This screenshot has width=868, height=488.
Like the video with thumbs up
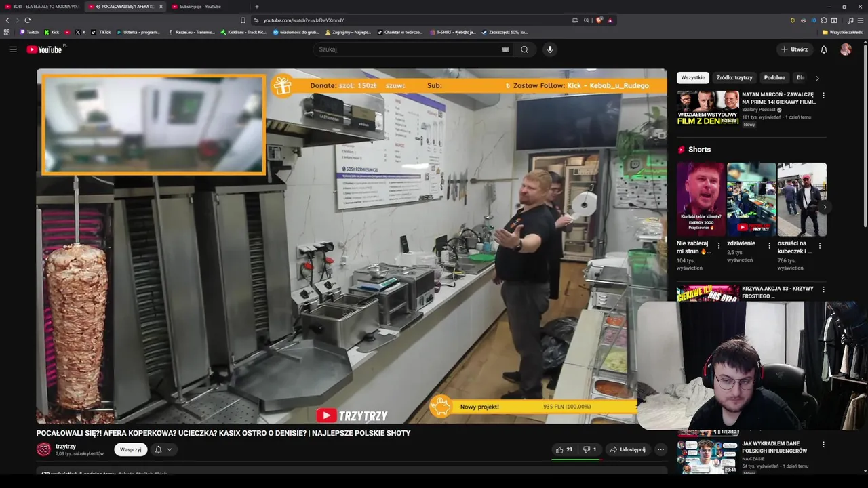pos(564,449)
